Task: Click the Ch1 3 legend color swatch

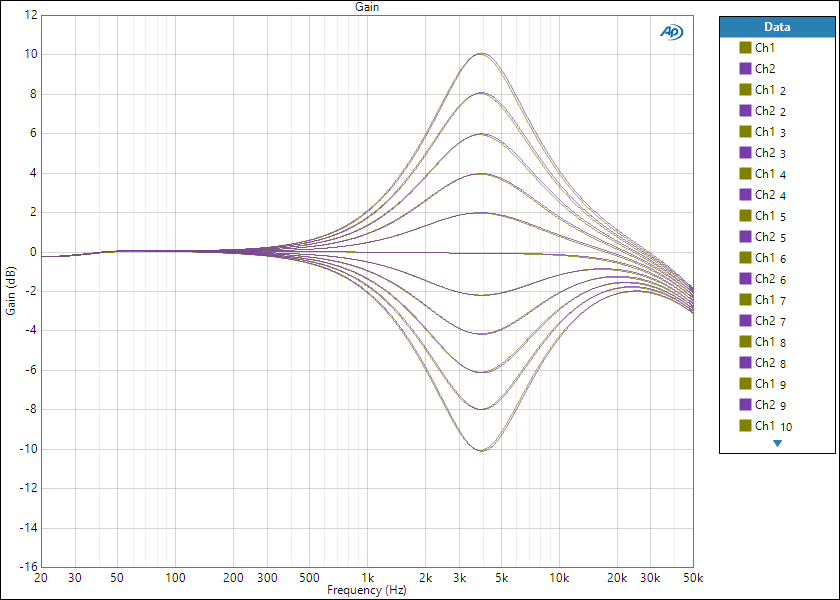Action: point(745,131)
